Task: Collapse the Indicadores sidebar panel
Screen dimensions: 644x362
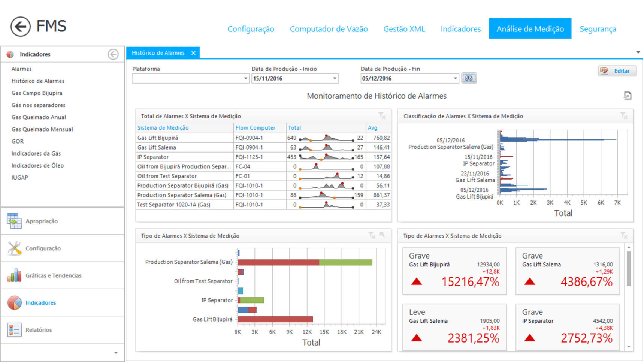Action: pos(113,54)
